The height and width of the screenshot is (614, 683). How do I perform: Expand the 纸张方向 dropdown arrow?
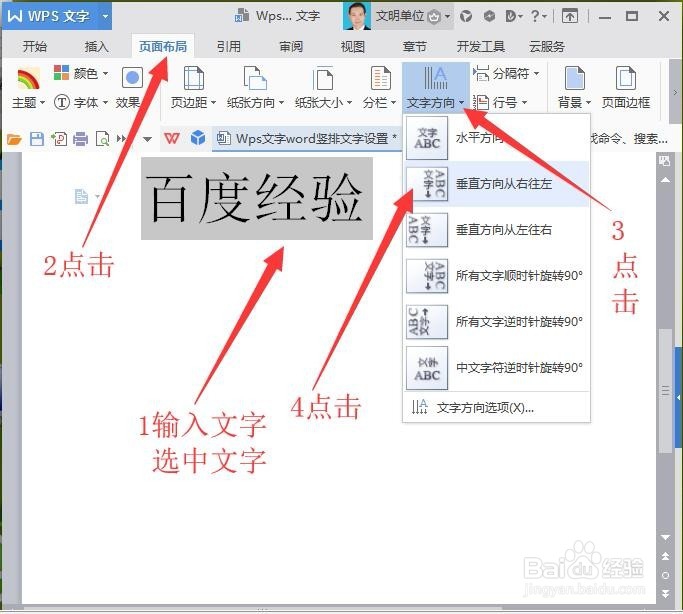(281, 103)
